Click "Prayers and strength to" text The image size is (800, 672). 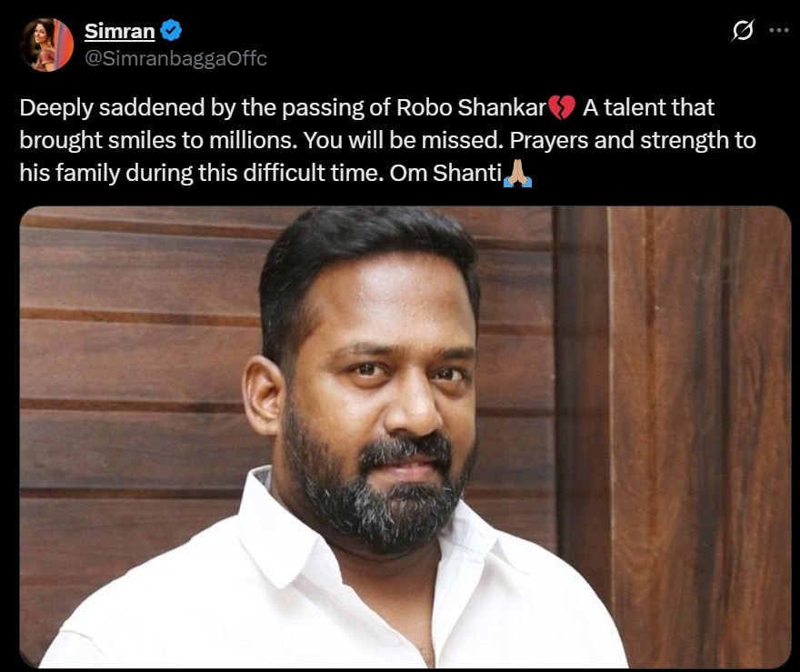pyautogui.click(x=633, y=140)
